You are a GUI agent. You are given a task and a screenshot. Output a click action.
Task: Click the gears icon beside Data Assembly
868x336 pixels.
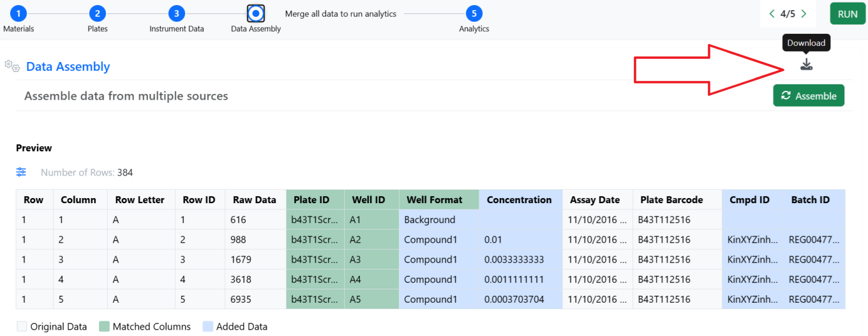[11, 66]
